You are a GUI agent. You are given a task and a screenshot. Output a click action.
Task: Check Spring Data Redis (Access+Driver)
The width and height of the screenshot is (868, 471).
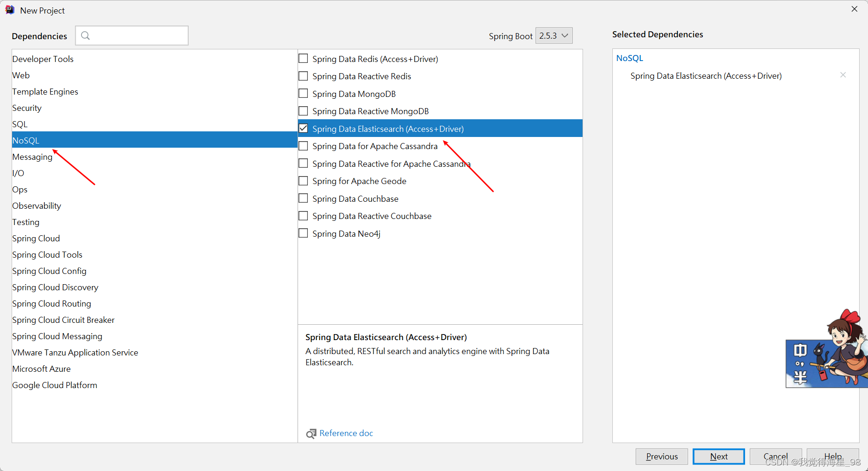[303, 59]
